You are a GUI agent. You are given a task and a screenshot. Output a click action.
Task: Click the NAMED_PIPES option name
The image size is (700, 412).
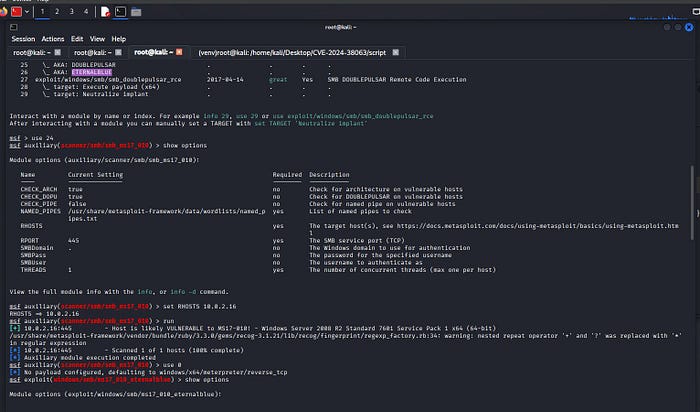41,211
